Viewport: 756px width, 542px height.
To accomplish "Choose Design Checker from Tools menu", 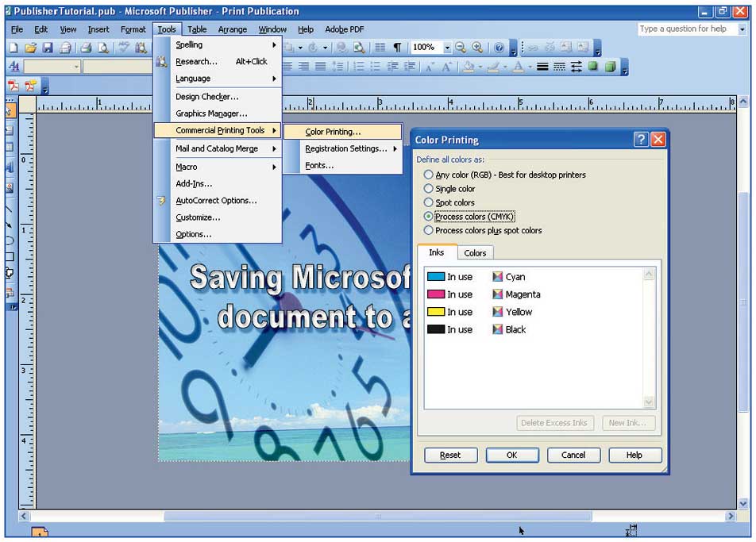I will (x=218, y=97).
